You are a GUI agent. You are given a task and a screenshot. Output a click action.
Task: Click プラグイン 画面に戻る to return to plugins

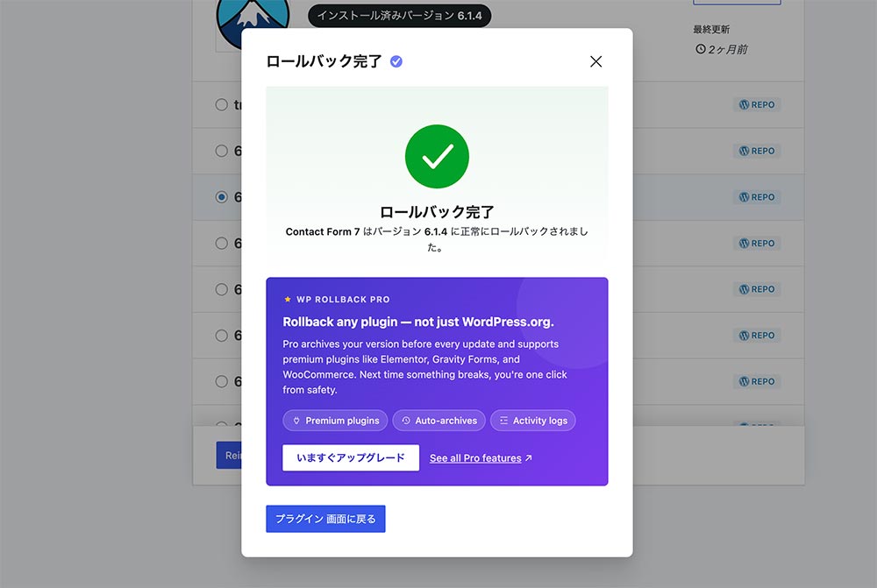pos(325,519)
